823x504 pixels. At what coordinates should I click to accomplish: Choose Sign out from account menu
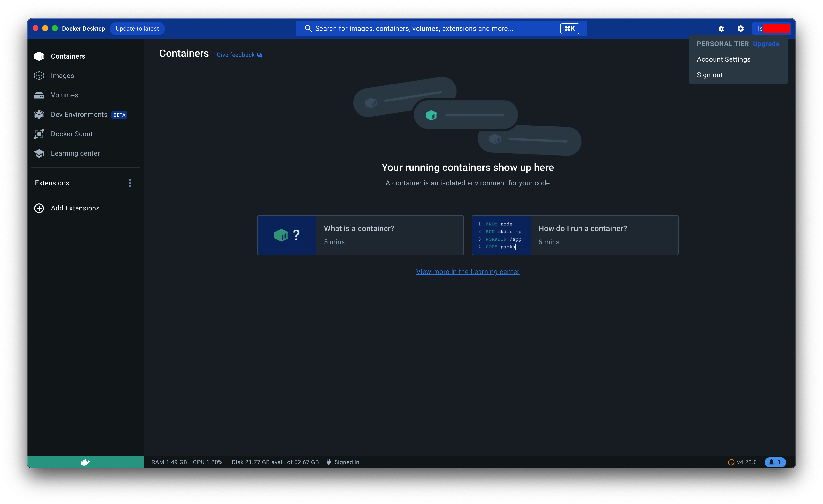709,75
